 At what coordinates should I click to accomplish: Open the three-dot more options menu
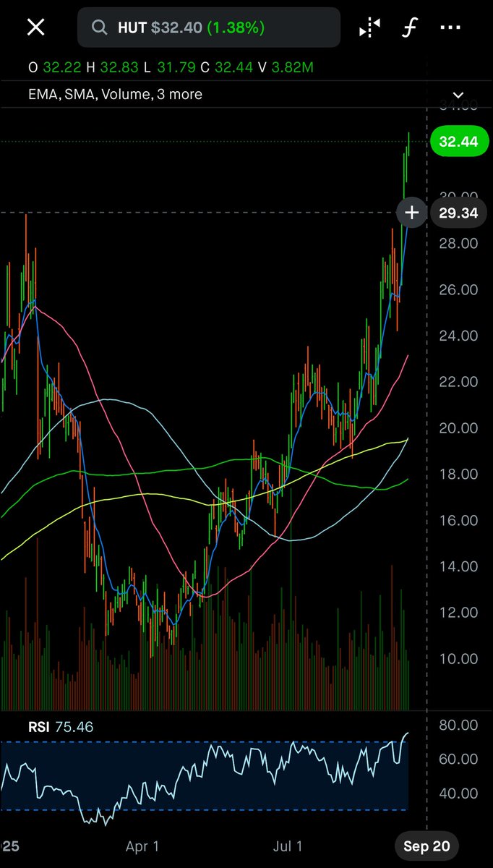pyautogui.click(x=450, y=28)
